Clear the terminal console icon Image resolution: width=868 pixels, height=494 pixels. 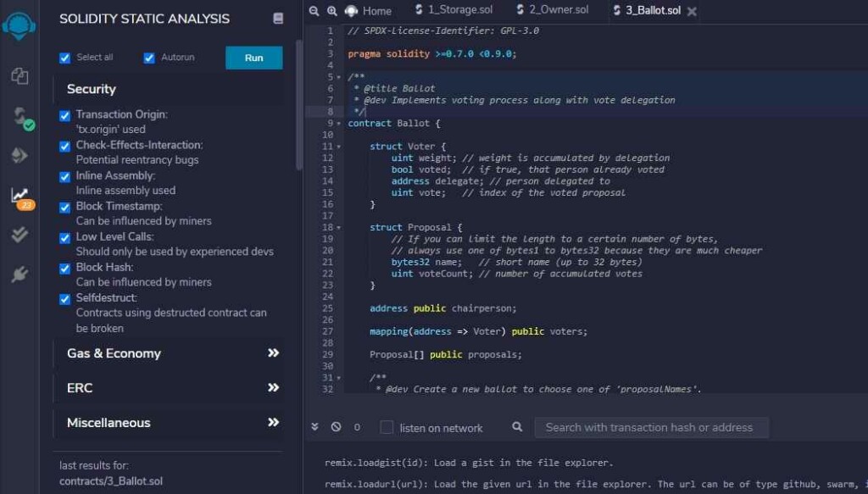[x=336, y=426]
